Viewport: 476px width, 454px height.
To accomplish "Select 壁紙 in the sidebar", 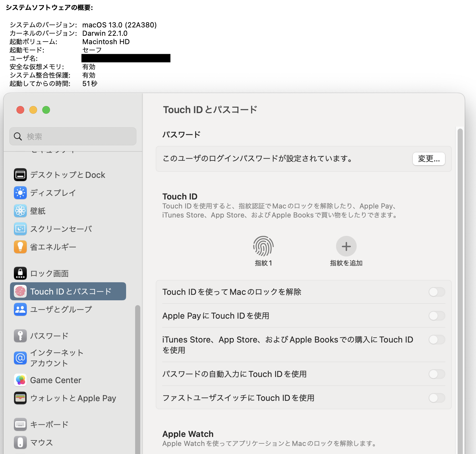I will (68, 211).
